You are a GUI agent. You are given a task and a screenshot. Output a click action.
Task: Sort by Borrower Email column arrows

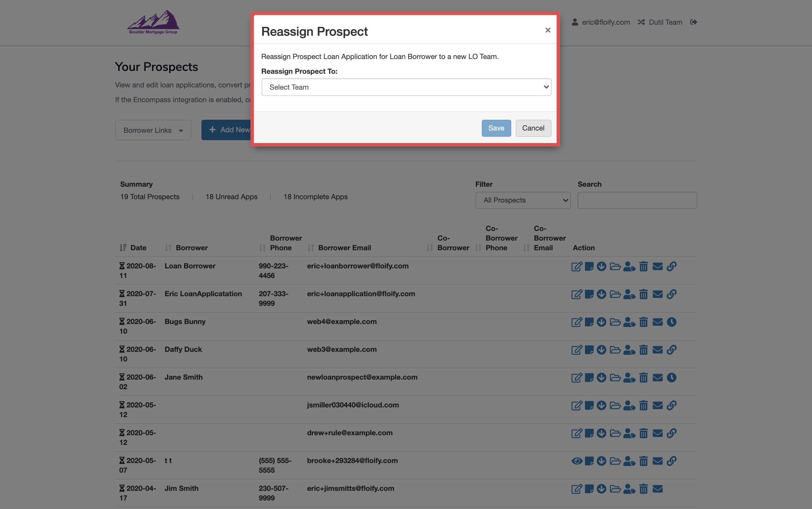click(311, 248)
